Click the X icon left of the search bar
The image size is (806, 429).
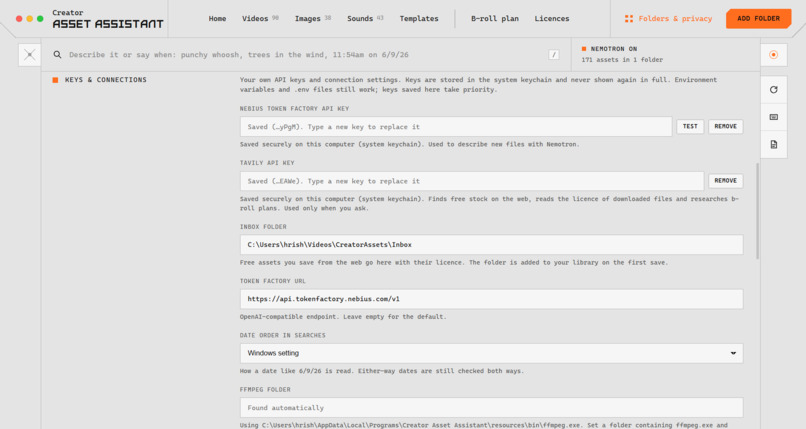click(29, 54)
